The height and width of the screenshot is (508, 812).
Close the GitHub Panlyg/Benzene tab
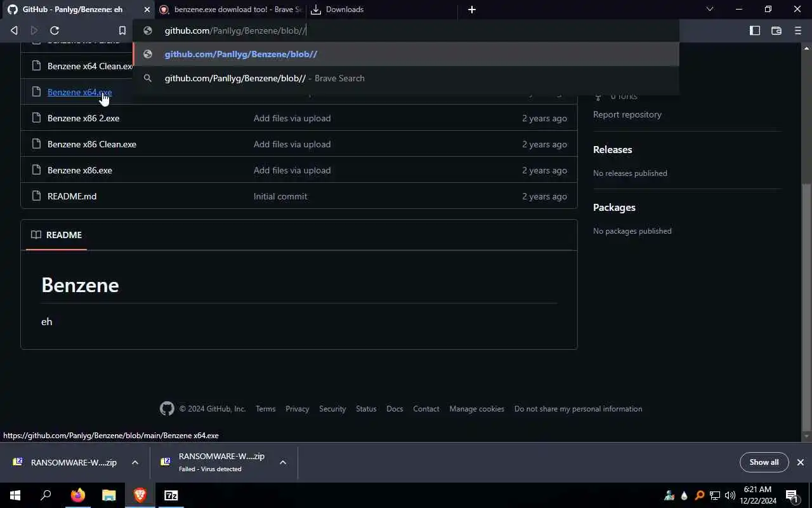pyautogui.click(x=147, y=10)
